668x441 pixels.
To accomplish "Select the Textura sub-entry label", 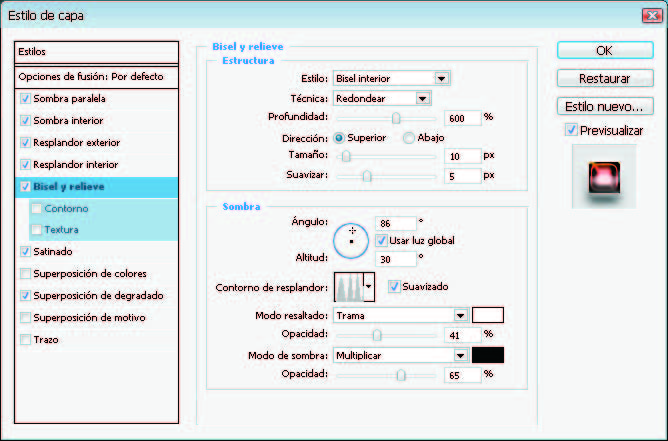I will coord(61,230).
